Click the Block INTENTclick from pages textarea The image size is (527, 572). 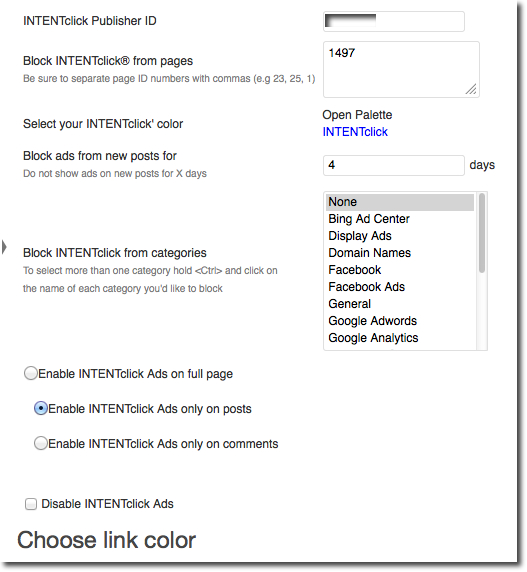(x=401, y=69)
